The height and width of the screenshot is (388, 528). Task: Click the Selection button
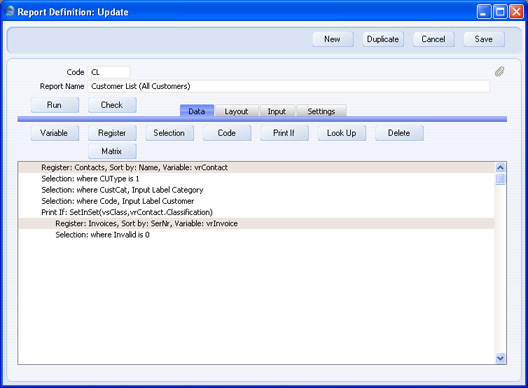[169, 133]
